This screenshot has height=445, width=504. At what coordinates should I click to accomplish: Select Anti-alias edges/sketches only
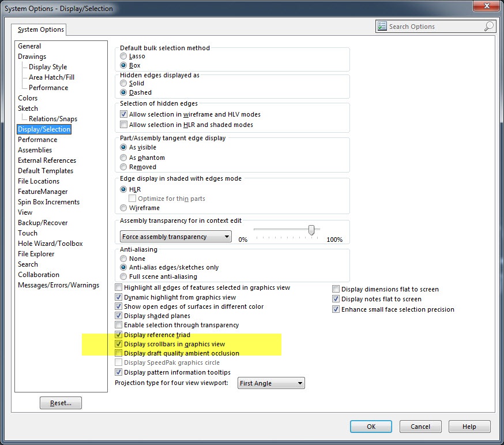(x=123, y=267)
